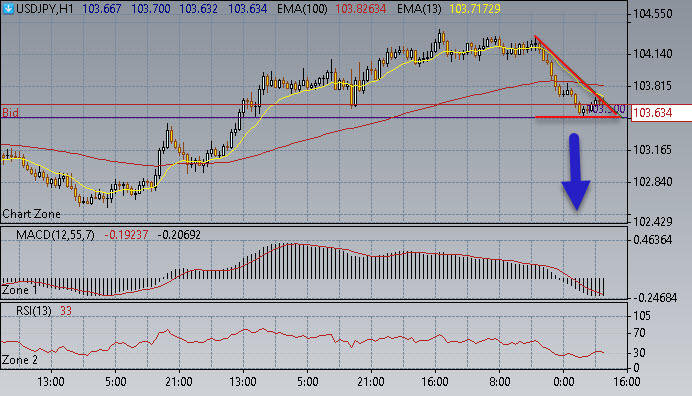The image size is (692, 396).
Task: Click the MACD value -0.19237
Action: pyautogui.click(x=126, y=234)
